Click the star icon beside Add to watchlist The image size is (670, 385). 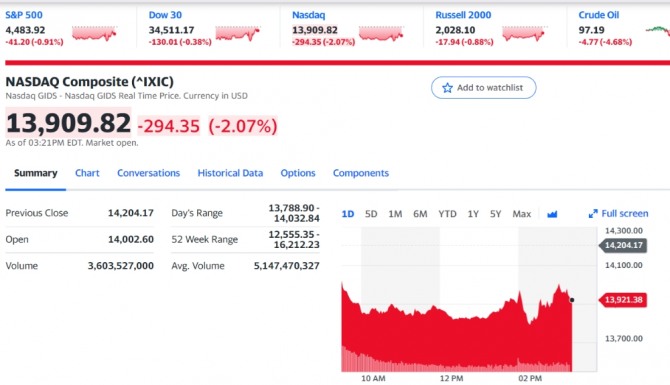(447, 88)
